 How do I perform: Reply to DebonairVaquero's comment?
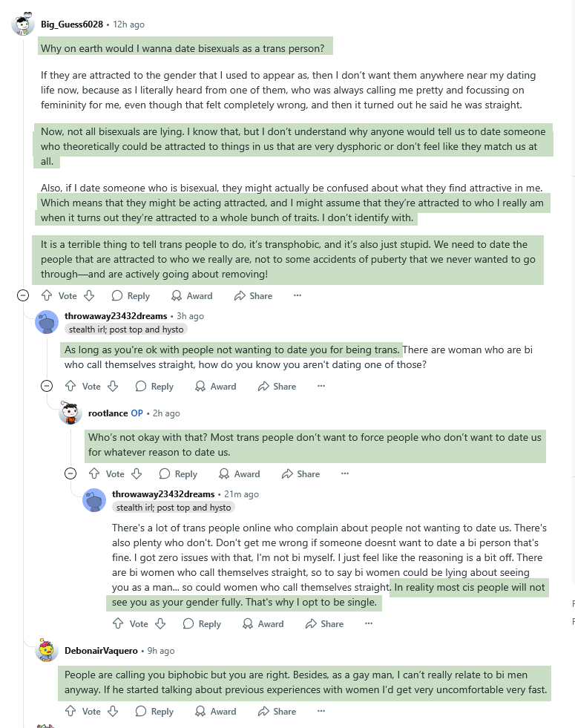[154, 711]
